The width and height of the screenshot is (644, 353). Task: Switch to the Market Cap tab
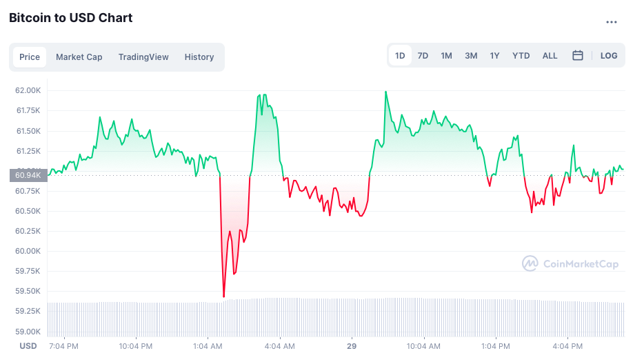coord(79,57)
